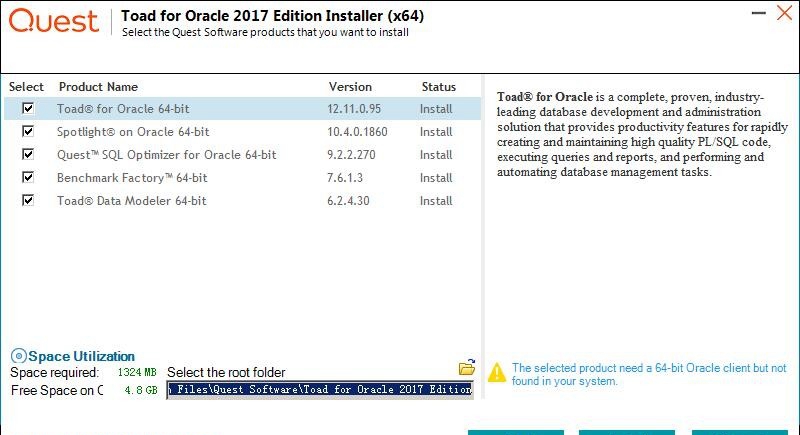The width and height of the screenshot is (800, 435).
Task: Minimize the installer window
Action: click(x=759, y=13)
